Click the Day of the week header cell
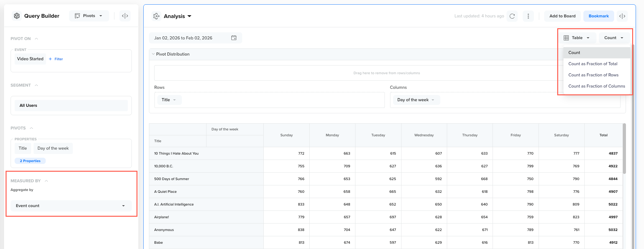This screenshot has width=644, height=249. (235, 129)
